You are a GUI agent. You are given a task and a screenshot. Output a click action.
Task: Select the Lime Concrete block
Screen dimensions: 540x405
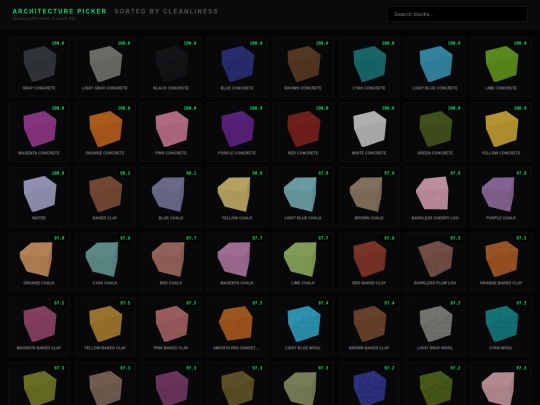[x=501, y=67]
